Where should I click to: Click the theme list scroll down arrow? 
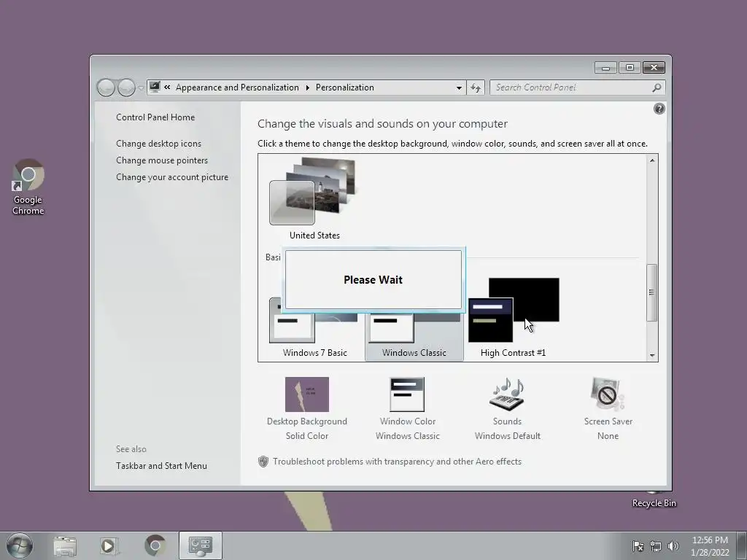point(652,355)
